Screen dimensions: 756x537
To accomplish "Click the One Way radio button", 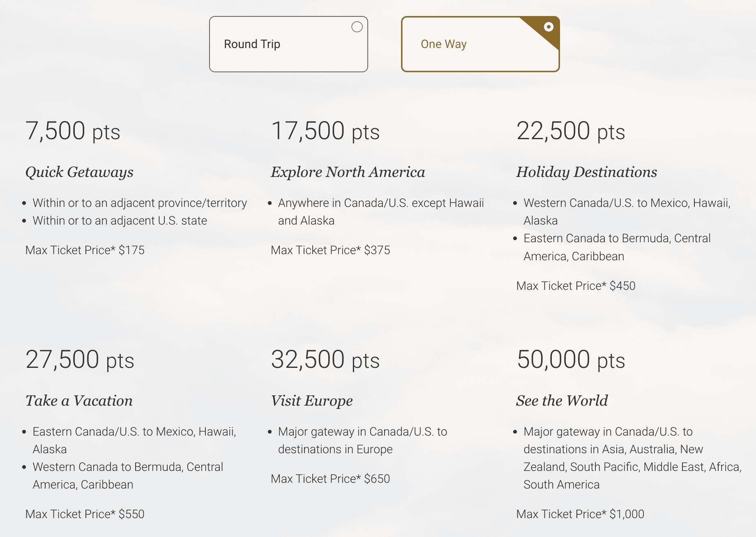I will pos(548,27).
